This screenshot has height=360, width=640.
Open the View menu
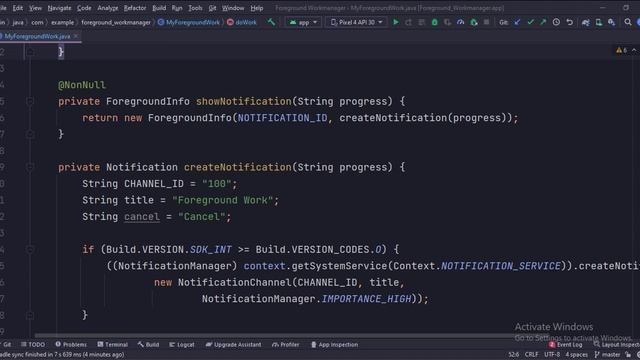(x=35, y=8)
